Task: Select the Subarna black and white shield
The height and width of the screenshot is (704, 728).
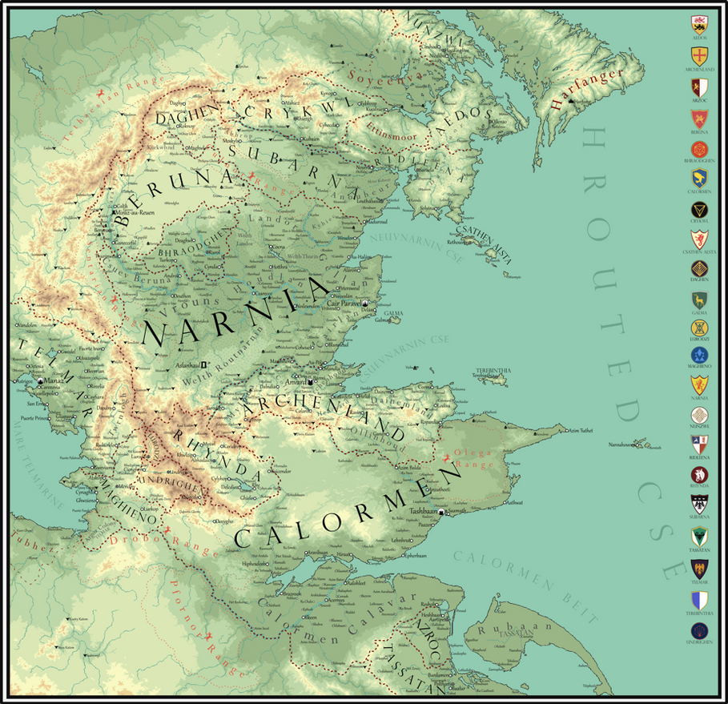Action: [x=700, y=504]
